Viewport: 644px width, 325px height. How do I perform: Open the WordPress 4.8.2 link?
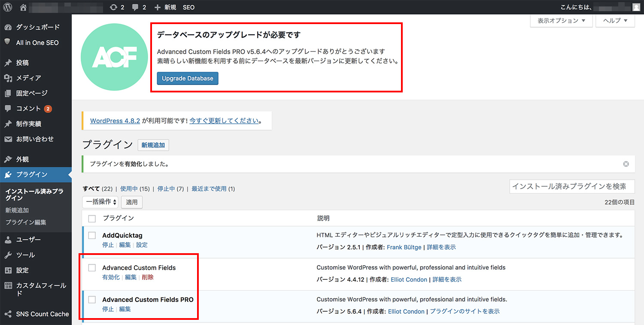[x=115, y=121]
